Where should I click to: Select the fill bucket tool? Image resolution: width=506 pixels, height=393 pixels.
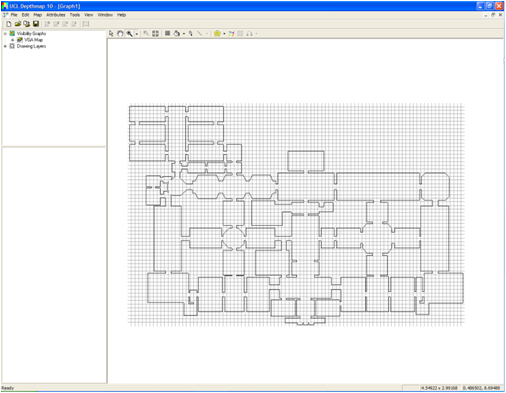point(177,33)
